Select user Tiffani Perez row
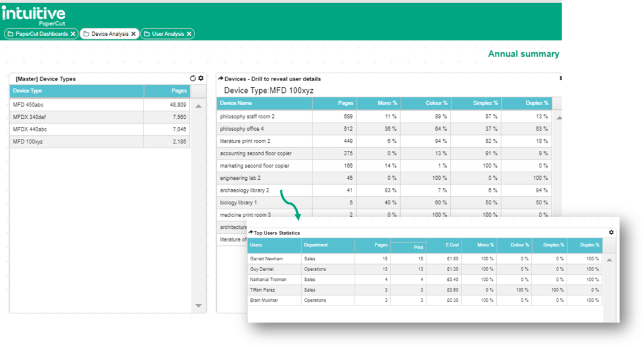This screenshot has height=347, width=644. coord(425,290)
